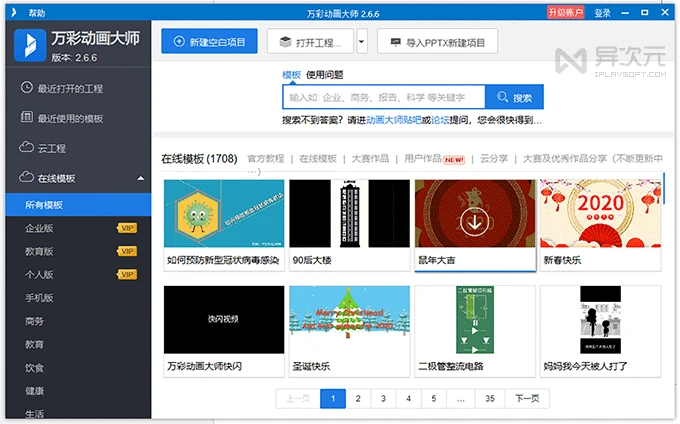Click 登录 in the title bar
Image resolution: width=680 pixels, height=424 pixels.
pyautogui.click(x=602, y=13)
